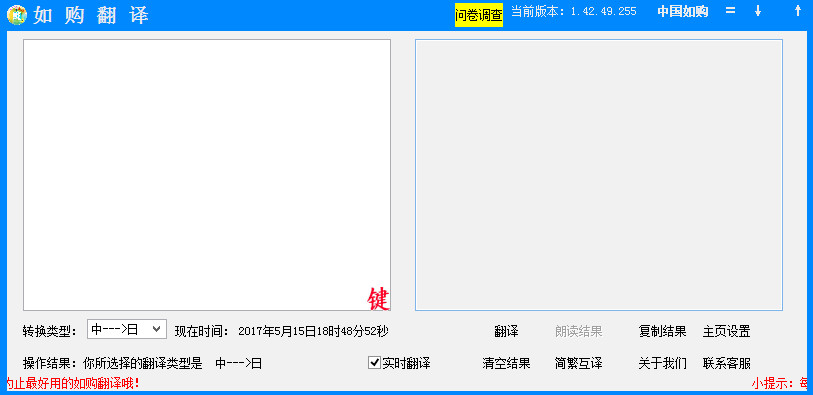Click the 翻译 button
Screen dimensions: 813x395
[506, 331]
